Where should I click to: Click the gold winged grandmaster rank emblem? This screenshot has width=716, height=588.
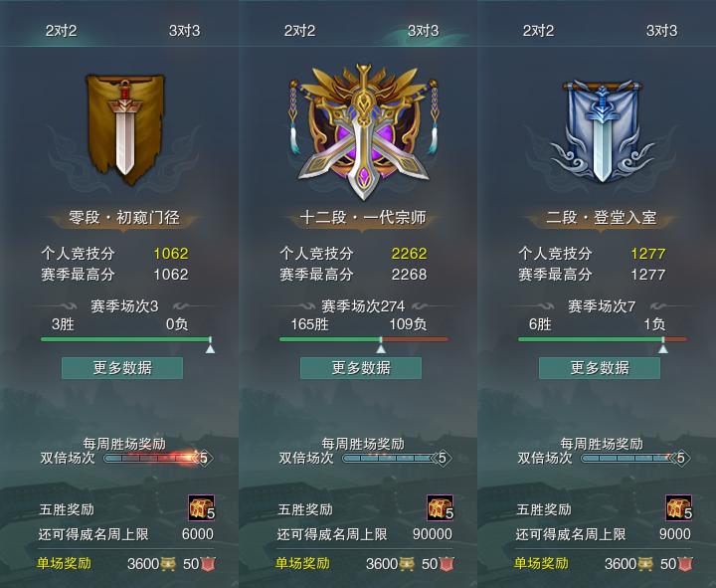pos(363,131)
